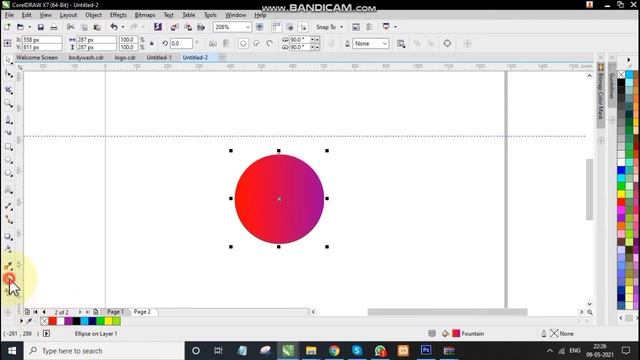Click the Cut scissors icon
The height and width of the screenshot is (360, 640).
(x=71, y=27)
